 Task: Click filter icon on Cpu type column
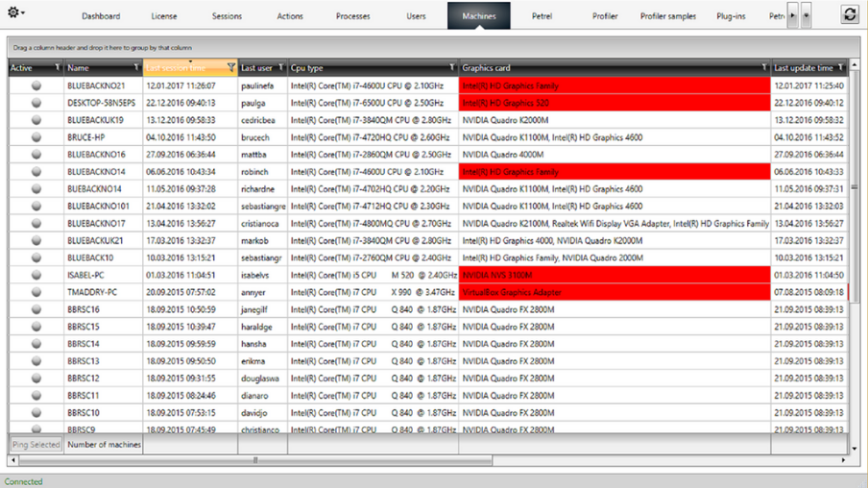[x=452, y=67]
